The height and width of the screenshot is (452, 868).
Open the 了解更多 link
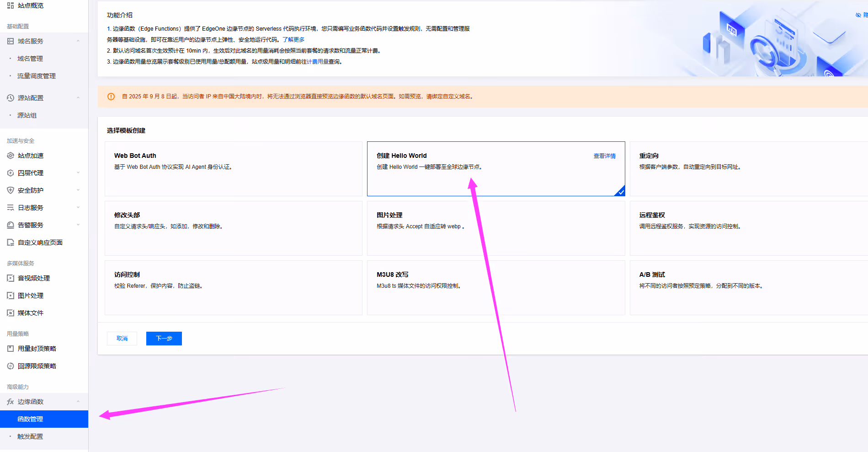click(x=293, y=40)
